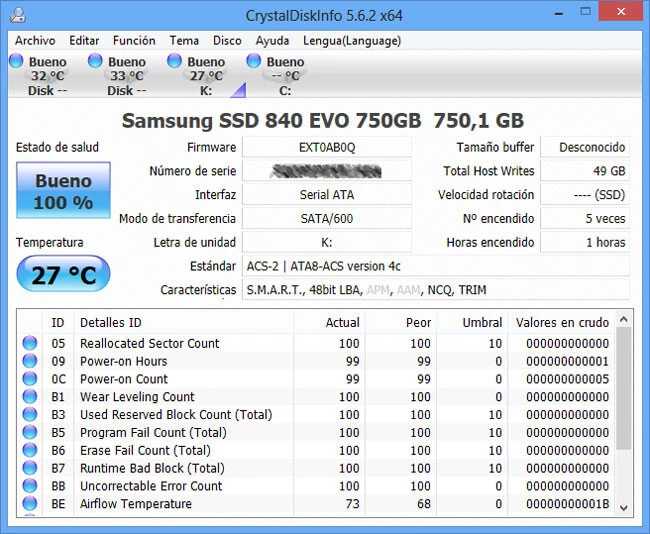Open the Archivo menu
650x534 pixels.
[35, 41]
